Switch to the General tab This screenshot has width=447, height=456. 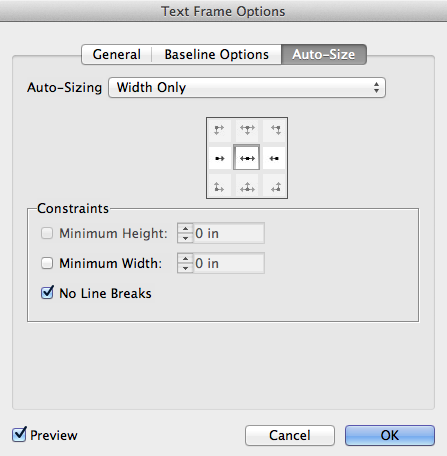tap(117, 54)
